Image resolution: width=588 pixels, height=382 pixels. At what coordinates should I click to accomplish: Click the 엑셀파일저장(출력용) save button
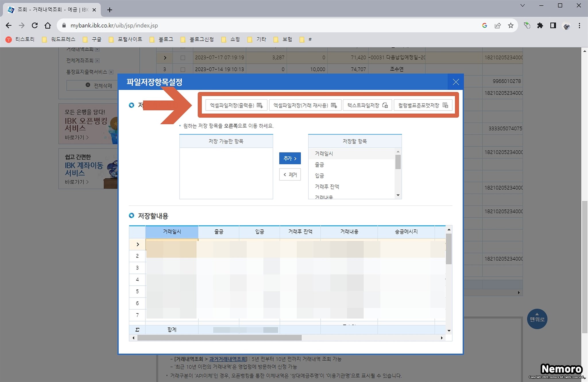click(x=236, y=105)
